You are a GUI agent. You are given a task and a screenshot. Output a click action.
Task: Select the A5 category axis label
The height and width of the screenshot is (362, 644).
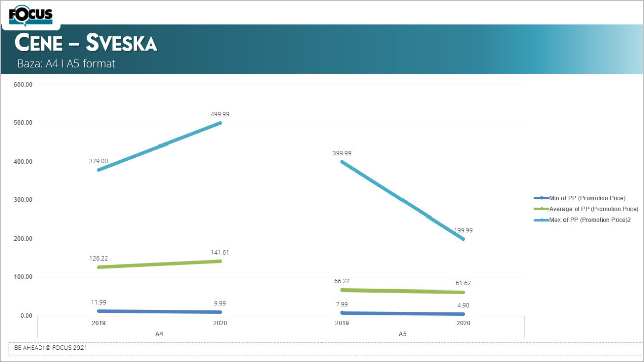(x=403, y=334)
